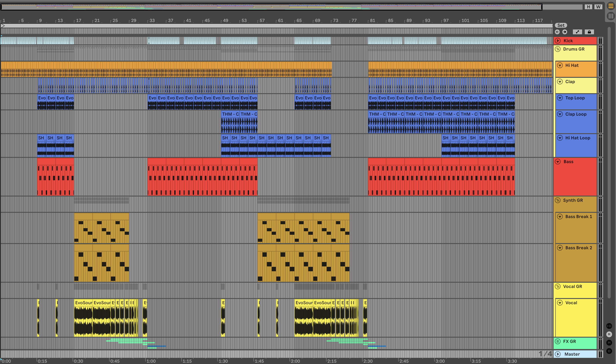Fold the Synth GR group track

558,200
